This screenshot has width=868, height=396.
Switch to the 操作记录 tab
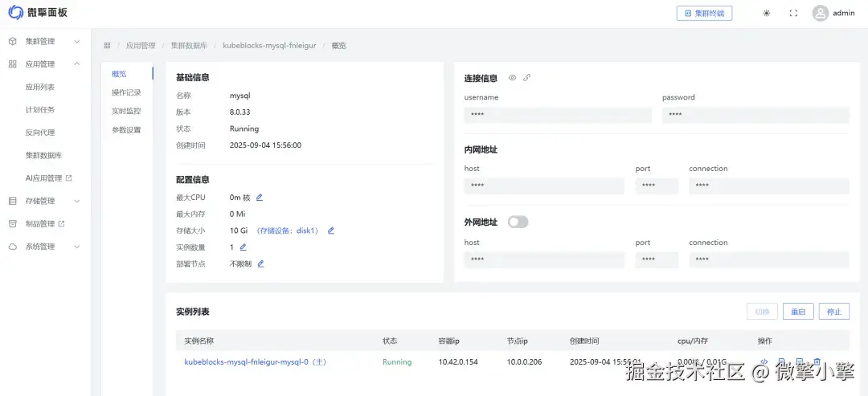pos(127,93)
